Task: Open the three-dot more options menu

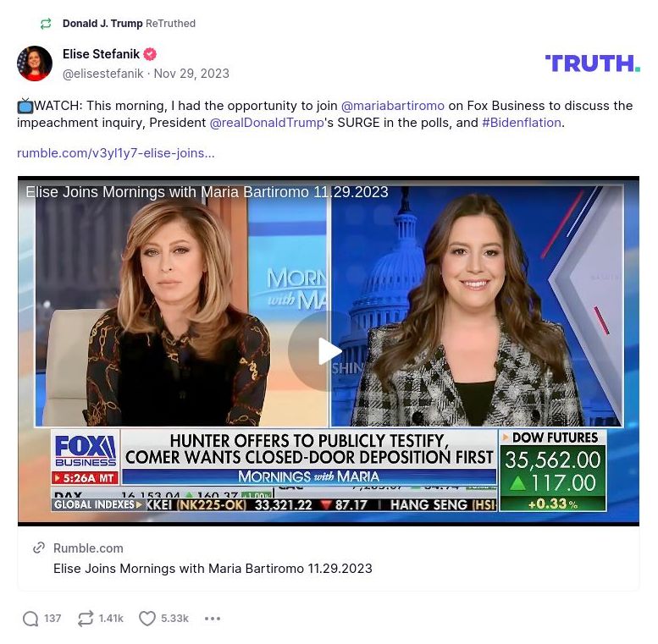Action: 213,619
